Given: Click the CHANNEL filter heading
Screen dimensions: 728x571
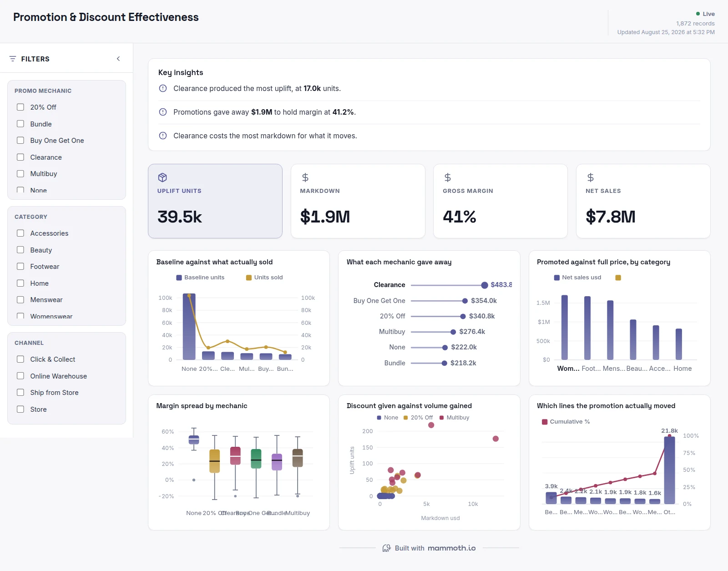Looking at the screenshot, I should (29, 343).
